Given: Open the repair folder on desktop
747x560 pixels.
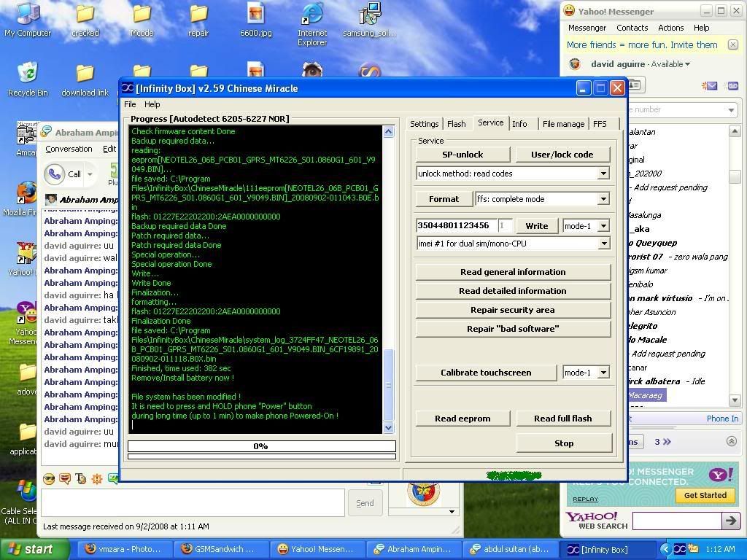Looking at the screenshot, I should (198, 19).
